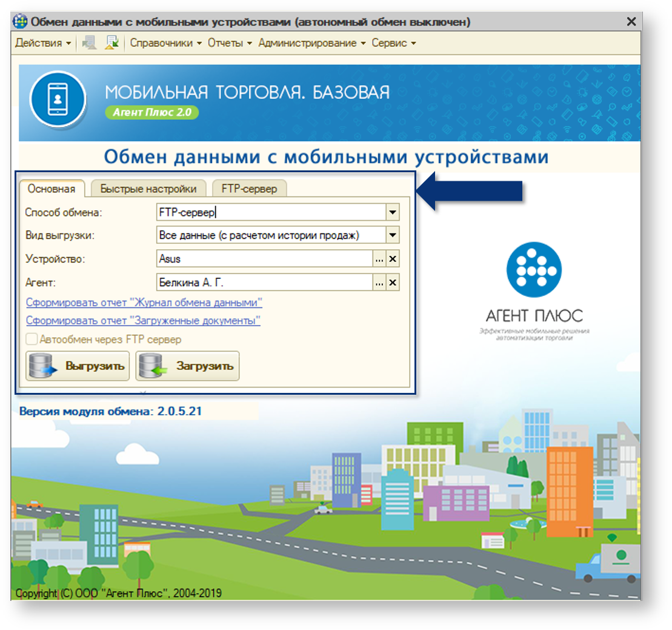The width and height of the screenshot is (672, 630).
Task: Open the "Загруженные документы" report link
Action: pos(143,320)
